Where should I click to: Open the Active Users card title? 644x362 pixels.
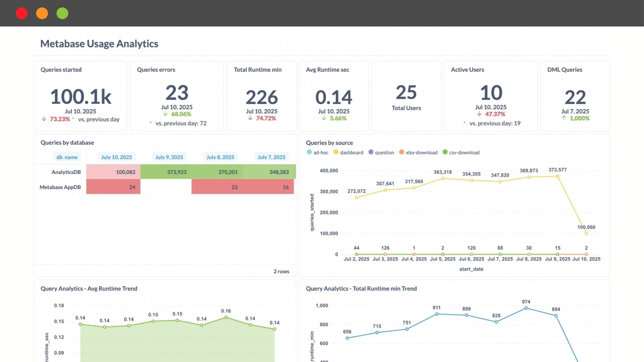(x=467, y=70)
